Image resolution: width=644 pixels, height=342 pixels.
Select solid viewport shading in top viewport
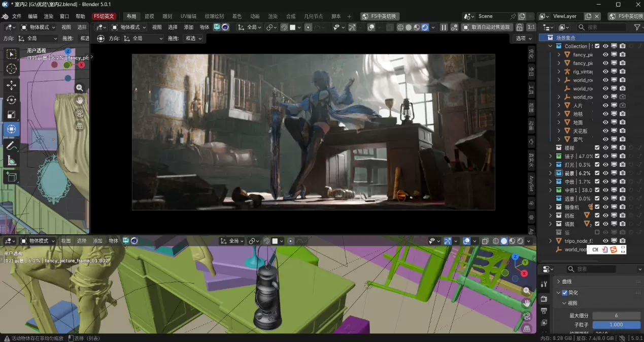click(x=409, y=27)
